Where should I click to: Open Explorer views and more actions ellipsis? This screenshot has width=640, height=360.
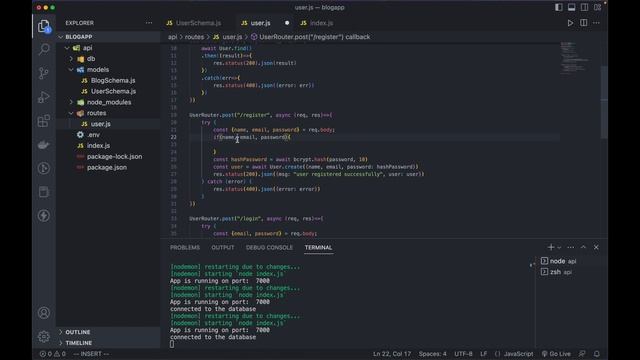pyautogui.click(x=149, y=23)
